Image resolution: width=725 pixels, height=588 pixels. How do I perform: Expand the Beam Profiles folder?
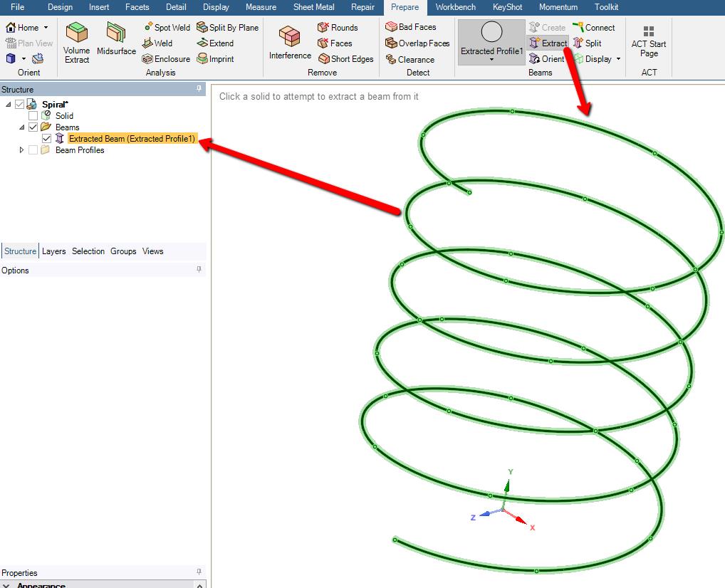tap(21, 149)
